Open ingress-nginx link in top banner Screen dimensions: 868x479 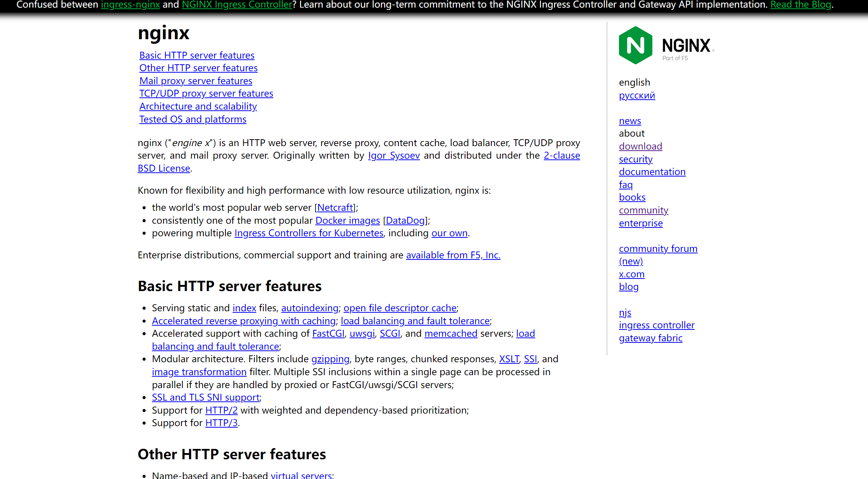click(130, 5)
